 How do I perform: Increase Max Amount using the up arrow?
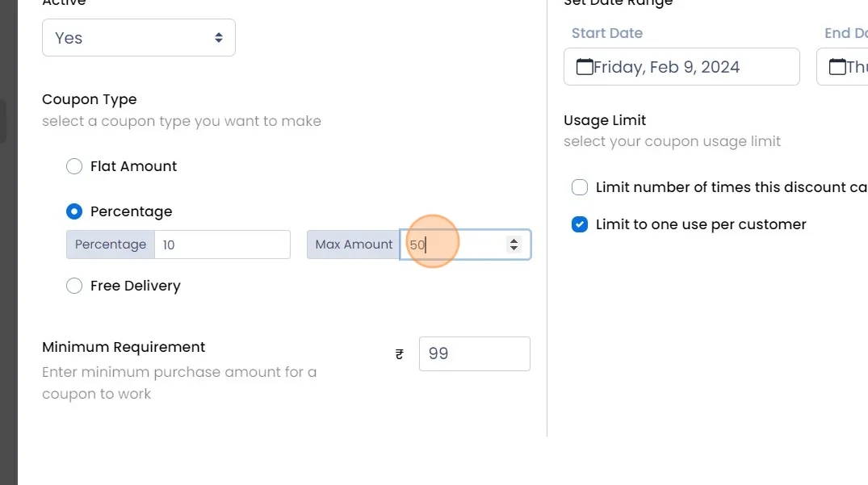pos(514,240)
